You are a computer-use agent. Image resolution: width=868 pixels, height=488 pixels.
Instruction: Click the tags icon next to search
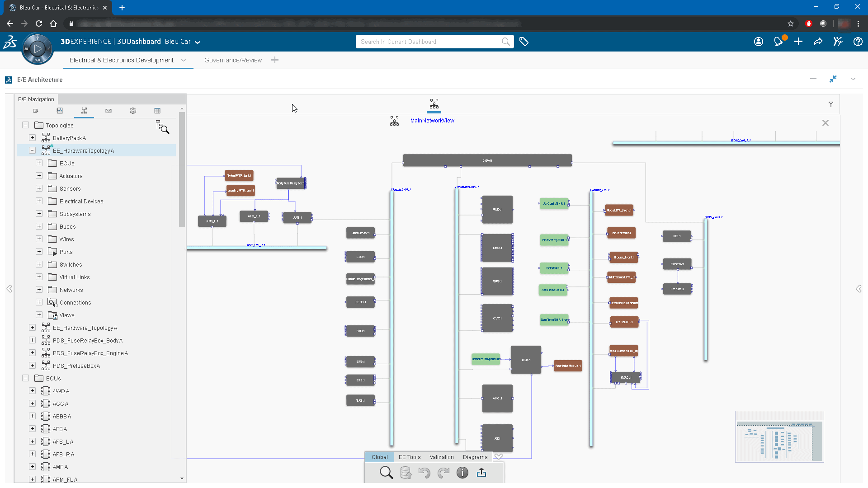point(524,42)
